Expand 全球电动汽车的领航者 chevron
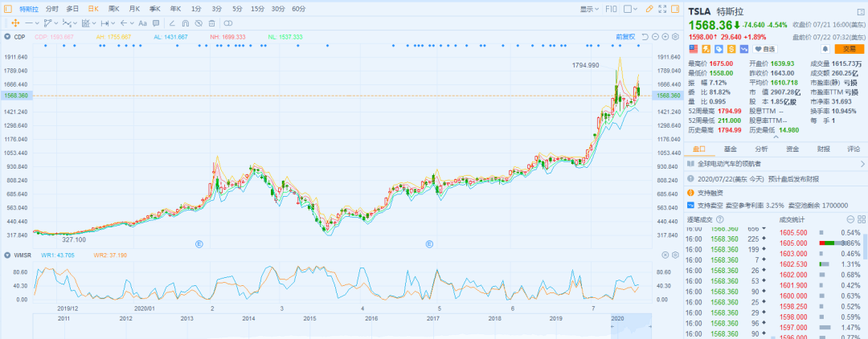The width and height of the screenshot is (868, 339). coord(862,164)
